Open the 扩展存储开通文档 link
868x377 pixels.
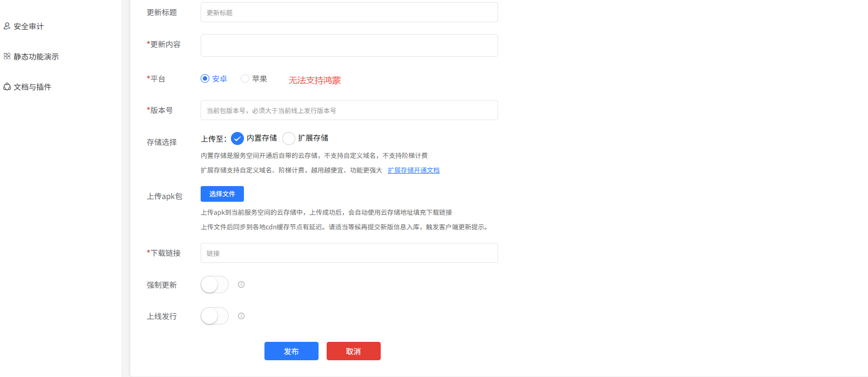[413, 170]
